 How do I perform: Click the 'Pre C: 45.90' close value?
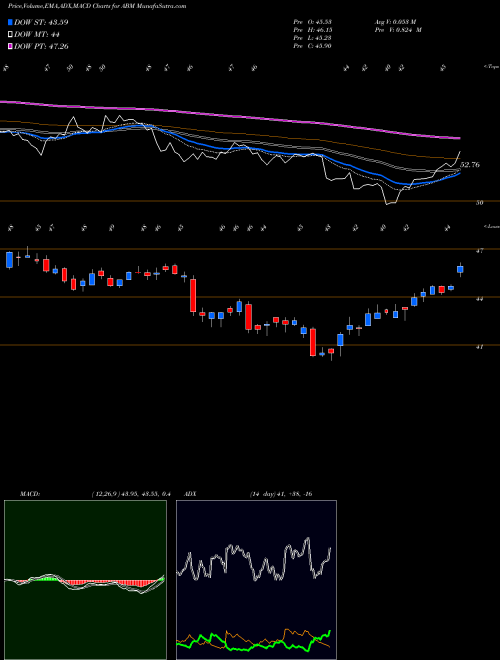tap(312, 46)
